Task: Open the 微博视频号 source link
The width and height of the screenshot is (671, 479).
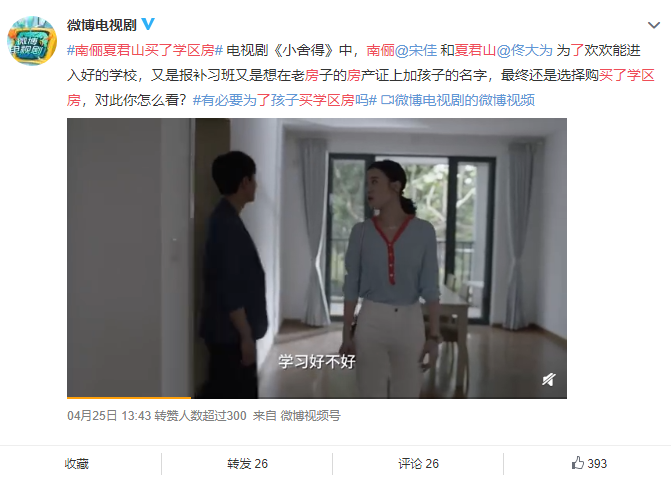Action: [310, 416]
